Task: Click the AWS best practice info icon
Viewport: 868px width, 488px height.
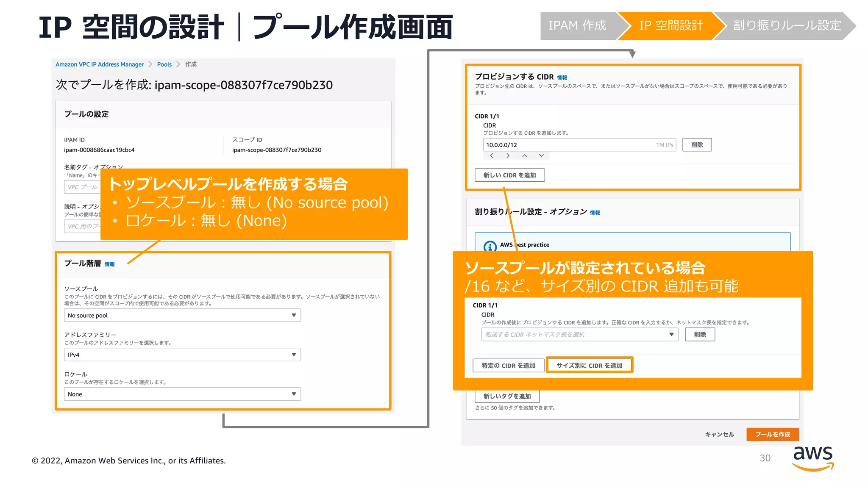Action: (x=490, y=246)
